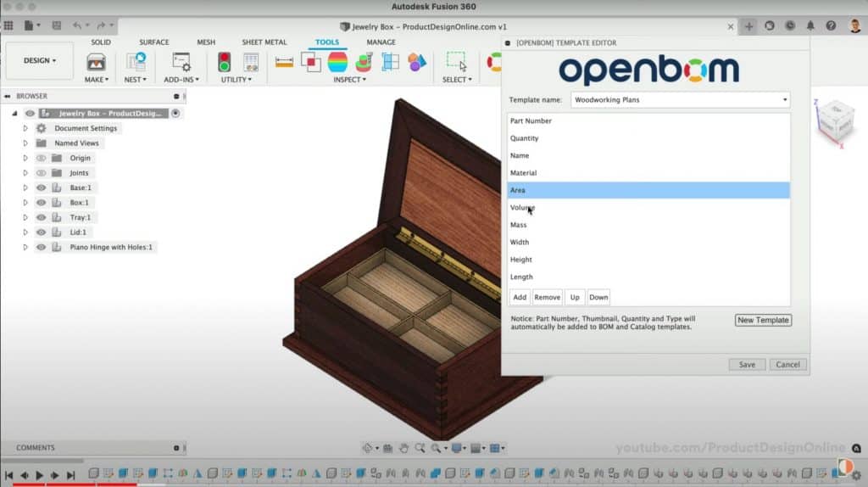Switch to the SURFACE tab

tap(154, 42)
